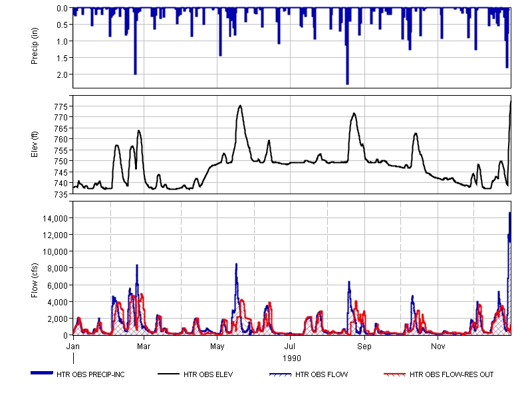Viewport: 532px width, 417px height.
Task: Click the 0 flow axis value
Action: [x=66, y=335]
